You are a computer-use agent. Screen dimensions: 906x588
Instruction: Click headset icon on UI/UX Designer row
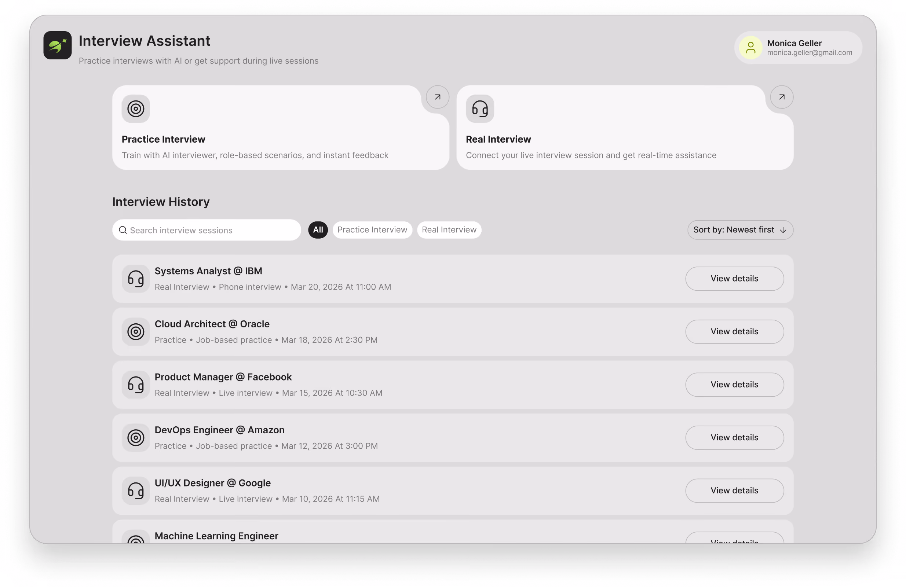point(135,490)
